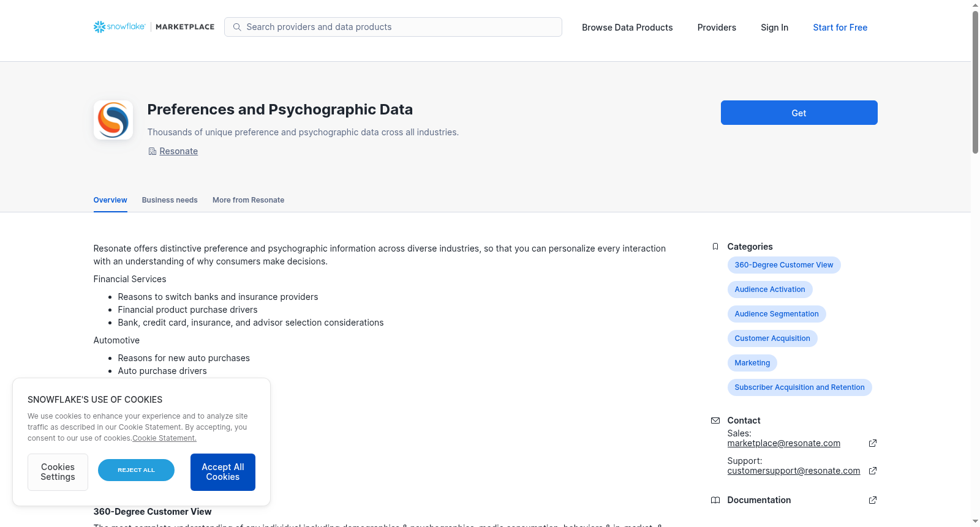This screenshot has height=527, width=980.
Task: Open Browse Data Products menu
Action: [x=627, y=28]
